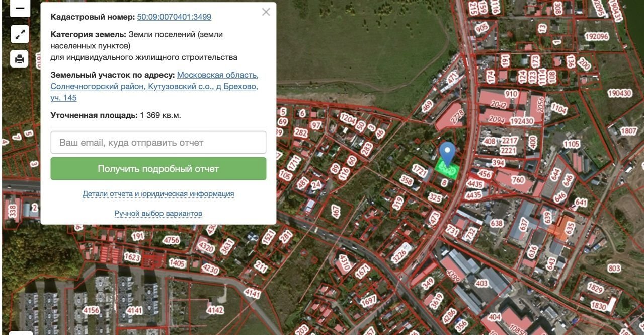
Task: Select parcel 190430 on the map
Action: tap(619, 93)
